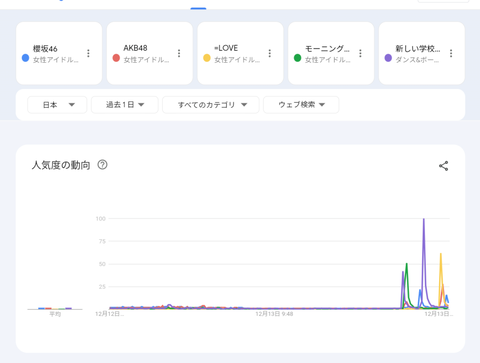Screen dimensions: 480x363
Task: Click the yellow spike near the chart end
Action: tap(441, 255)
